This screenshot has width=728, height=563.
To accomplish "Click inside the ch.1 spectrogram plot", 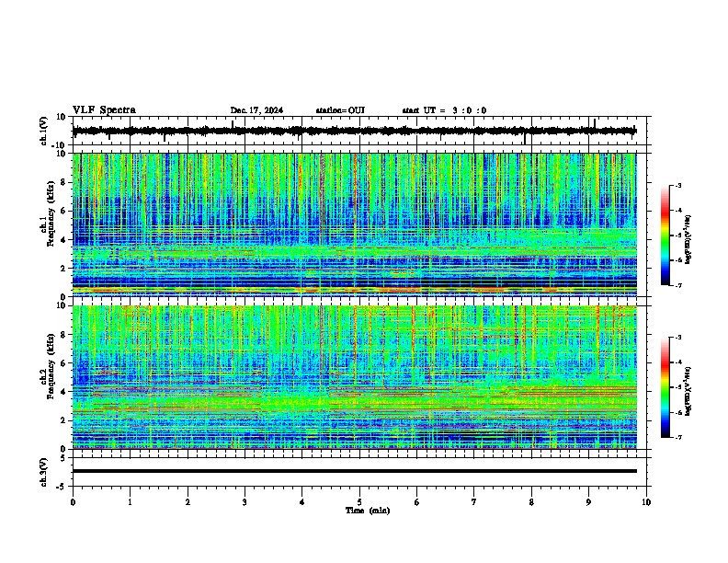I will tap(354, 224).
